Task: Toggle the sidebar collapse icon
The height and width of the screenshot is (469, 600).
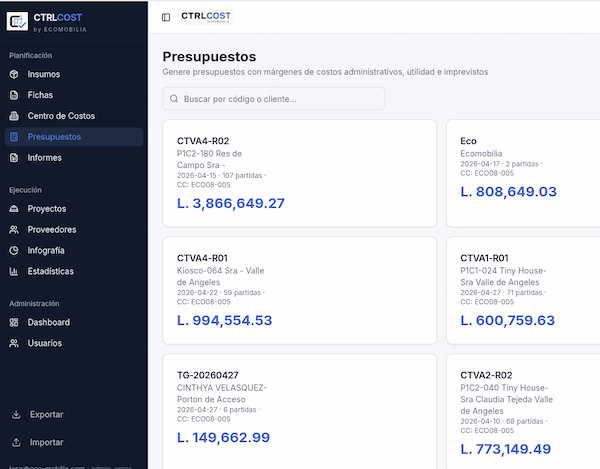Action: (166, 17)
